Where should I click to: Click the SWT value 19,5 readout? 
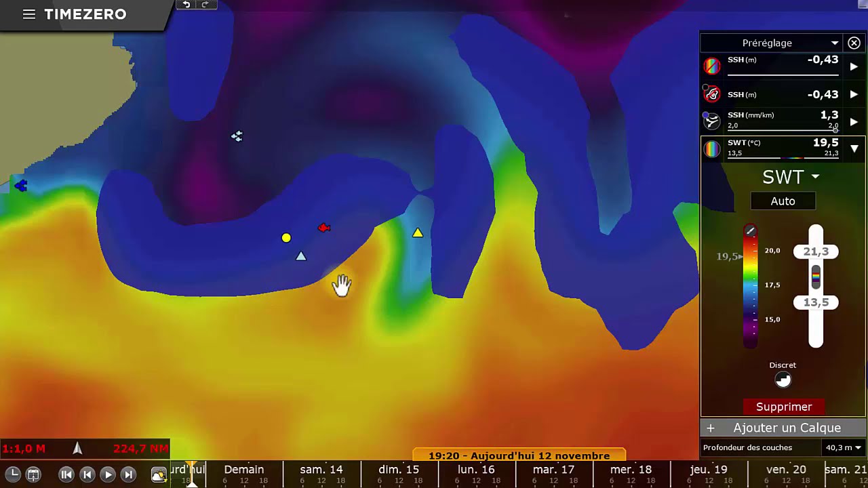tap(825, 142)
